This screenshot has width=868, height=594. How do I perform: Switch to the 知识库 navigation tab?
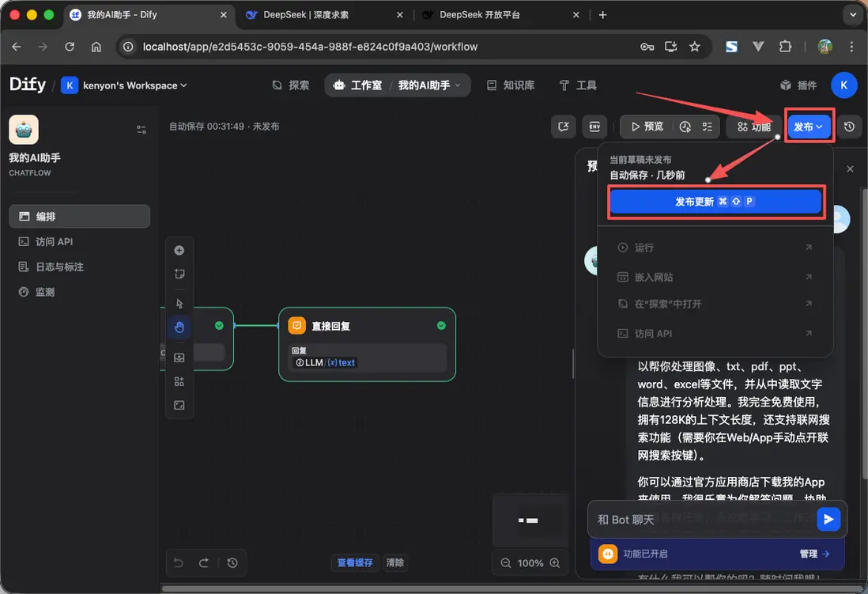point(510,85)
